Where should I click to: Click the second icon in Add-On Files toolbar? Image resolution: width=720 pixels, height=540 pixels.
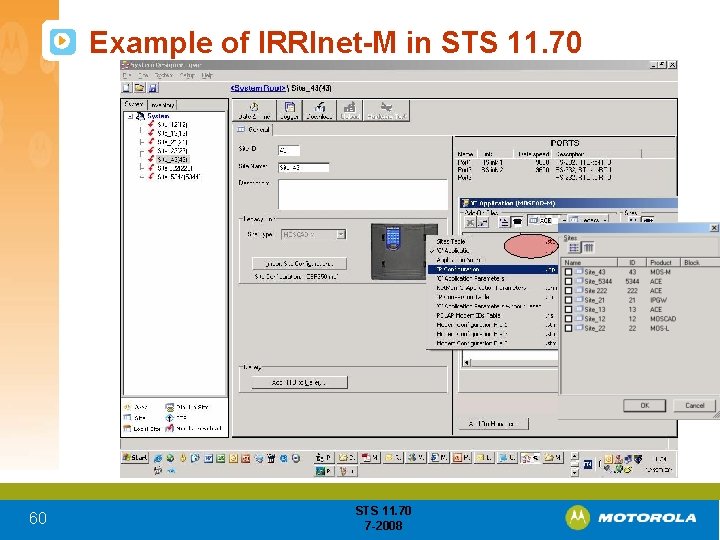coord(483,222)
